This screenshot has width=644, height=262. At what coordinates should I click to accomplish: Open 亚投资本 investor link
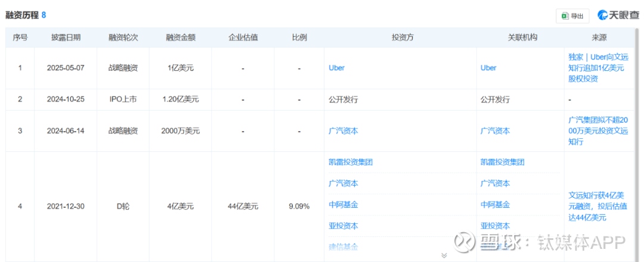343,226
